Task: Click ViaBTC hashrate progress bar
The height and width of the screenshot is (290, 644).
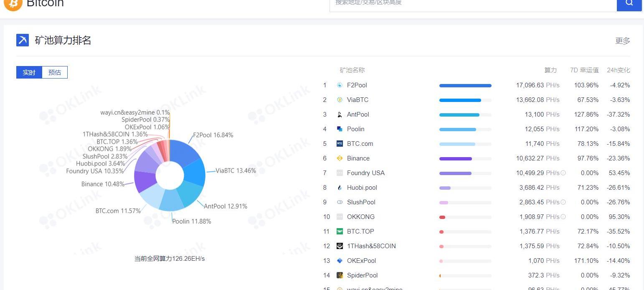Action: point(465,100)
